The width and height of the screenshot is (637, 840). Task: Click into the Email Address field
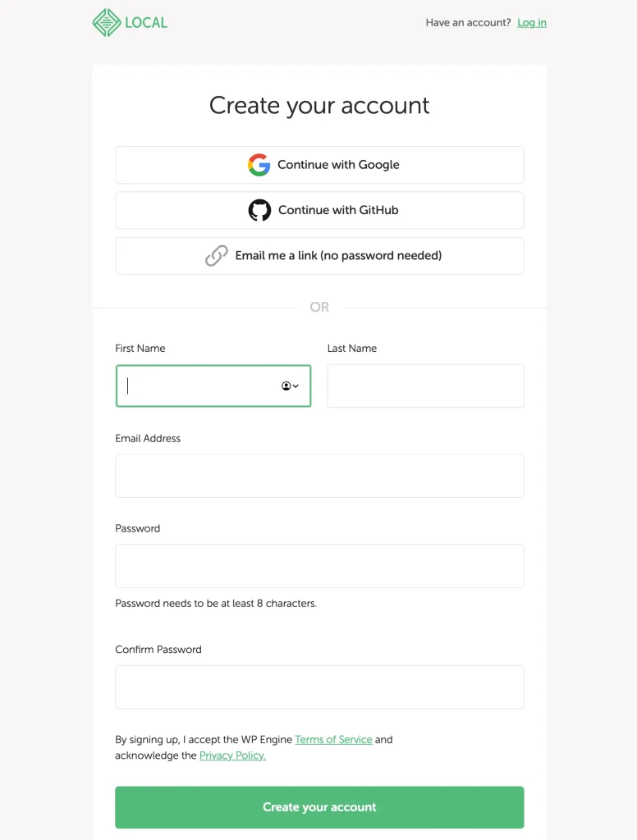click(319, 476)
